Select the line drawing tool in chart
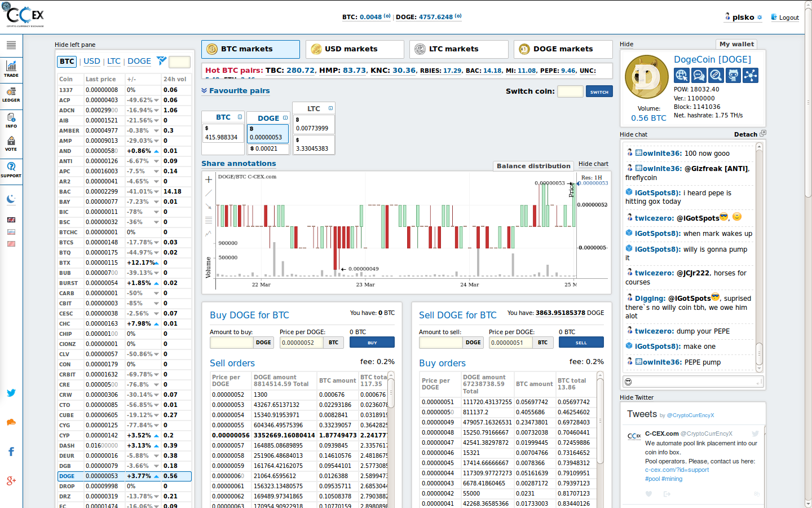The width and height of the screenshot is (812, 508). pyautogui.click(x=209, y=193)
